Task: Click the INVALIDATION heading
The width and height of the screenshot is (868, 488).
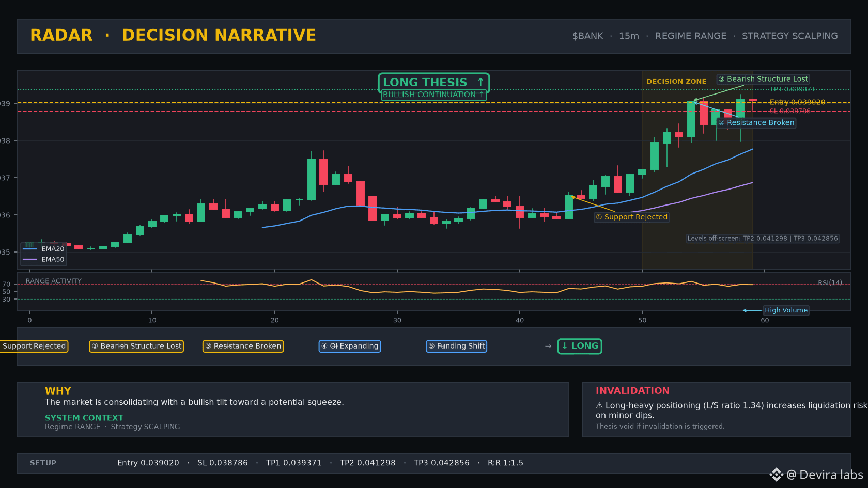Action: click(x=632, y=391)
